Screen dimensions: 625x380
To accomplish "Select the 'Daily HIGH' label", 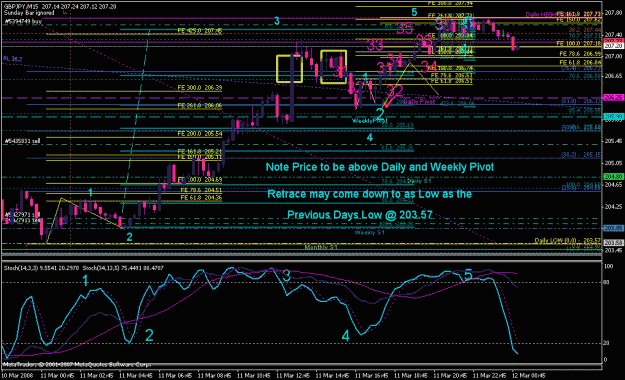I will [x=540, y=15].
